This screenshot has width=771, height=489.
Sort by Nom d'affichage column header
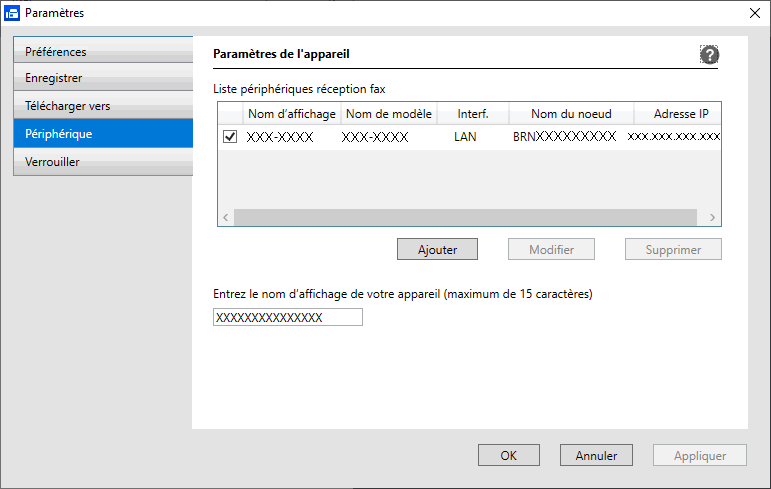(x=291, y=114)
